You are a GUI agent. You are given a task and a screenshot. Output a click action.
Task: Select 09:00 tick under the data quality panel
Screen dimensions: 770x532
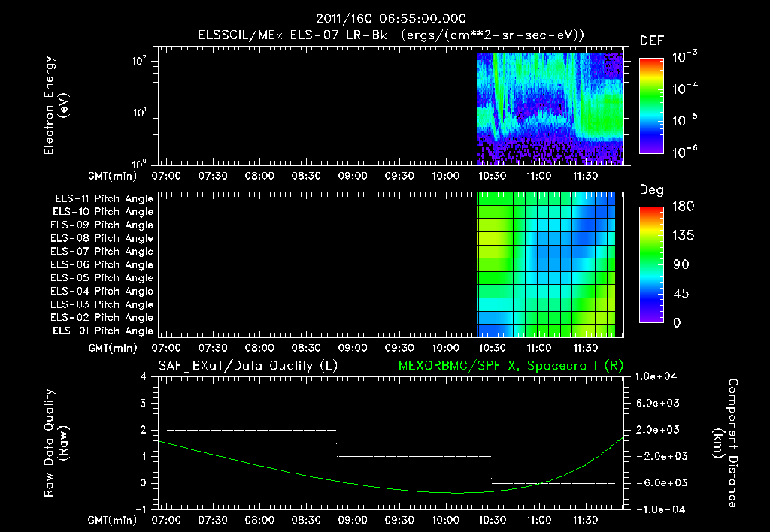tap(353, 520)
